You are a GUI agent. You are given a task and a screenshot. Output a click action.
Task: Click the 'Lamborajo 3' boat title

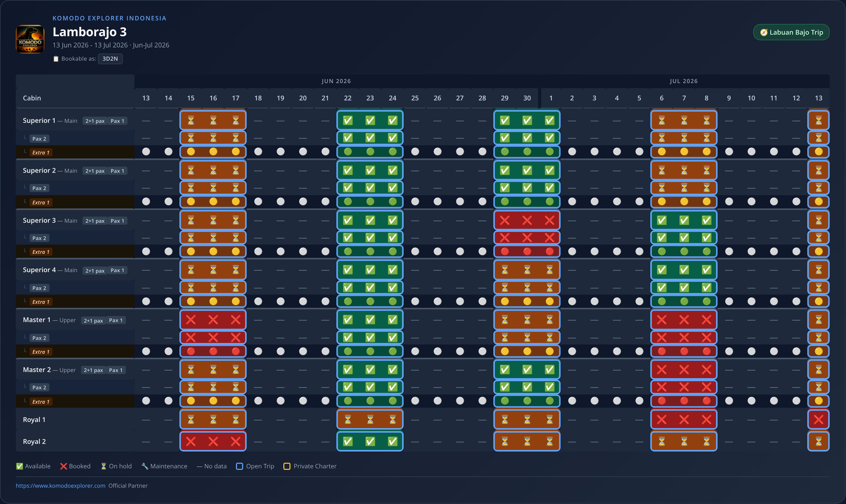tap(90, 32)
